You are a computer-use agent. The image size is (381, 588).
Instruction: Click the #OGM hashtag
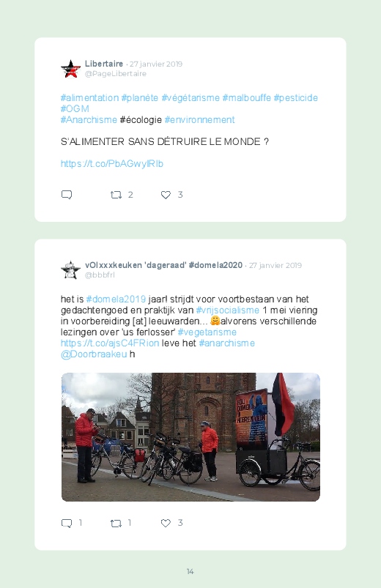(75, 109)
